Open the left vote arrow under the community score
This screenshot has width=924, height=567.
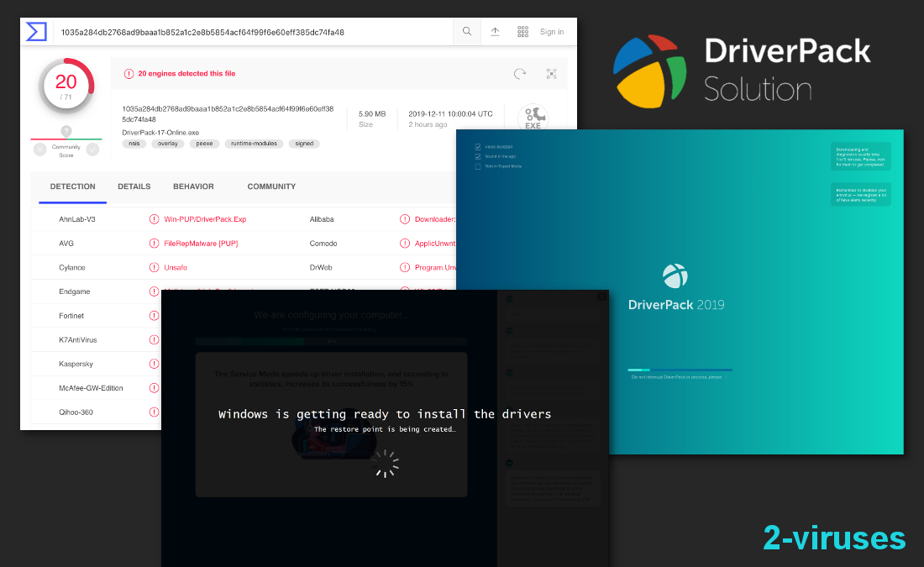pos(39,149)
